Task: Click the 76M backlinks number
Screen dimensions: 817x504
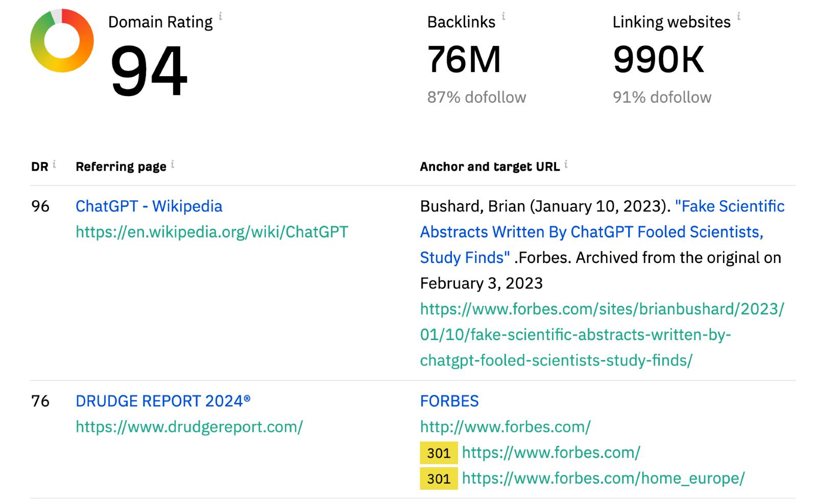Action: click(x=464, y=60)
